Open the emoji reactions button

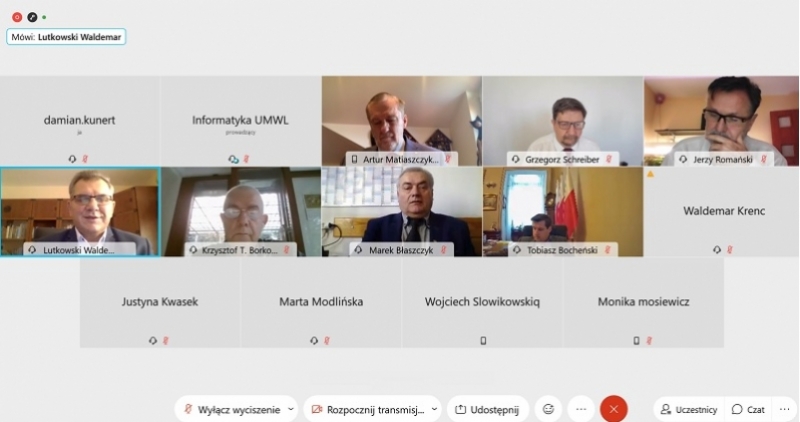click(548, 409)
